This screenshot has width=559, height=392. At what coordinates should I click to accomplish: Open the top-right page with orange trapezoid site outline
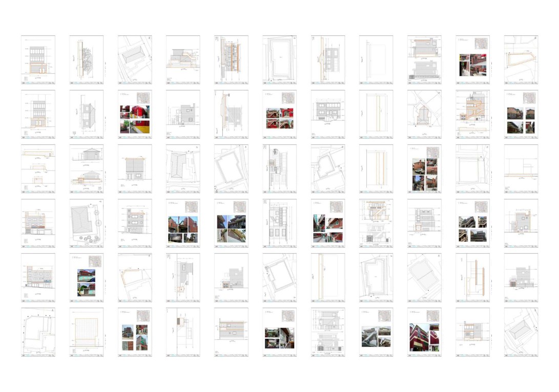coord(521,60)
